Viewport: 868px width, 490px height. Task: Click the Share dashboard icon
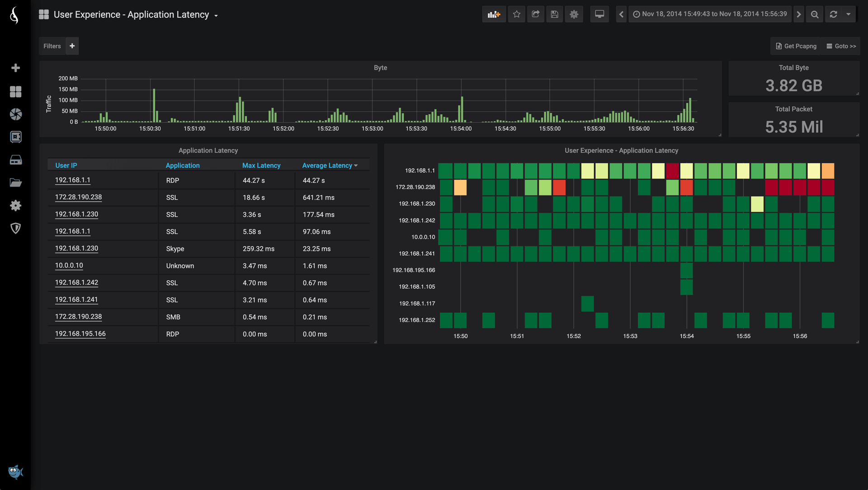click(536, 14)
